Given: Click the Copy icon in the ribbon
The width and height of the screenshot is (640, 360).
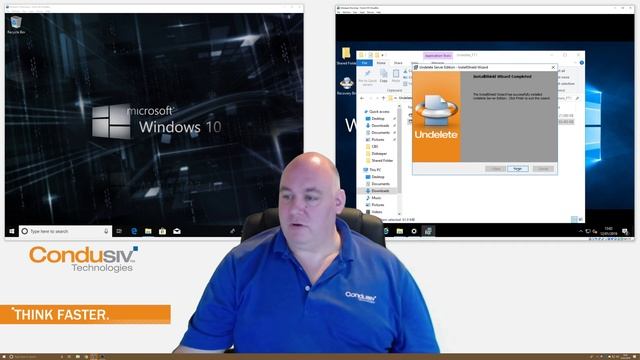Looking at the screenshot, I should click(384, 76).
